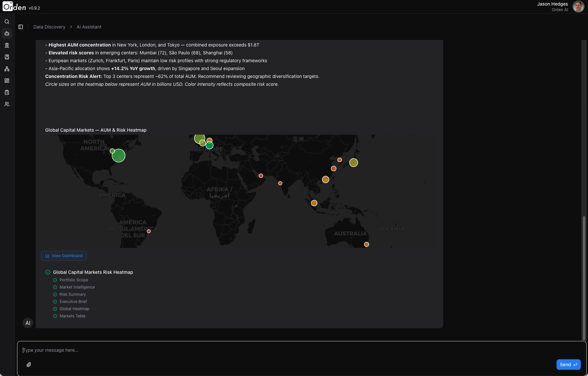Open the clipboard reports section
Image resolution: width=588 pixels, height=376 pixels.
[7, 92]
